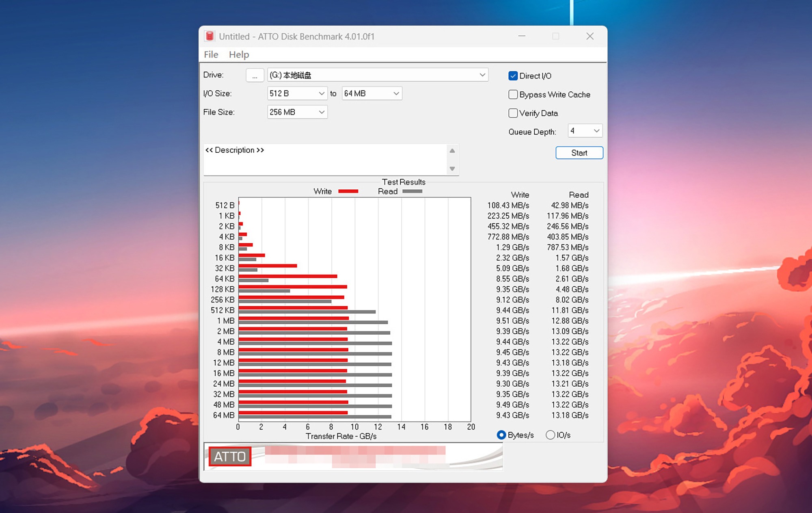Select the IO/s radio button

[550, 435]
